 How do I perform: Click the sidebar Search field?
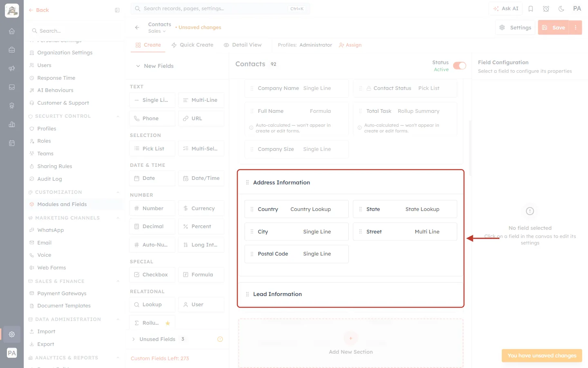[75, 31]
